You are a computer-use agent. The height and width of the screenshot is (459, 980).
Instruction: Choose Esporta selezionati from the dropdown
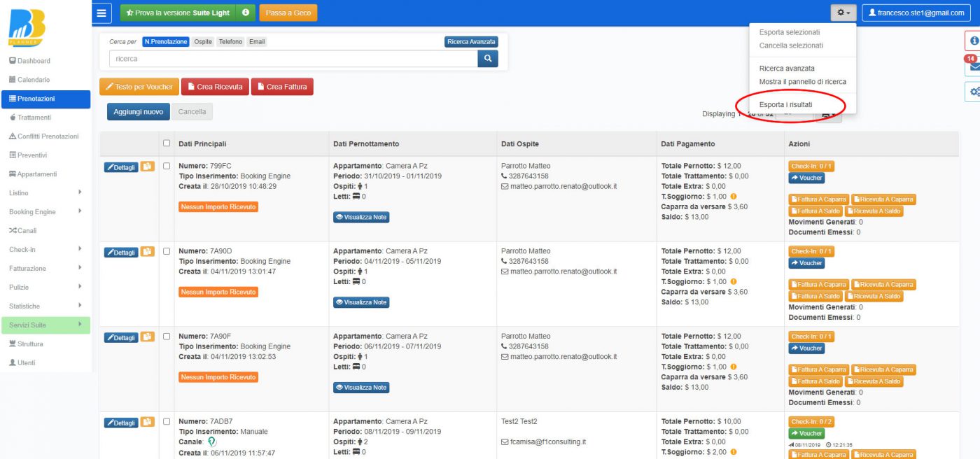click(x=789, y=32)
